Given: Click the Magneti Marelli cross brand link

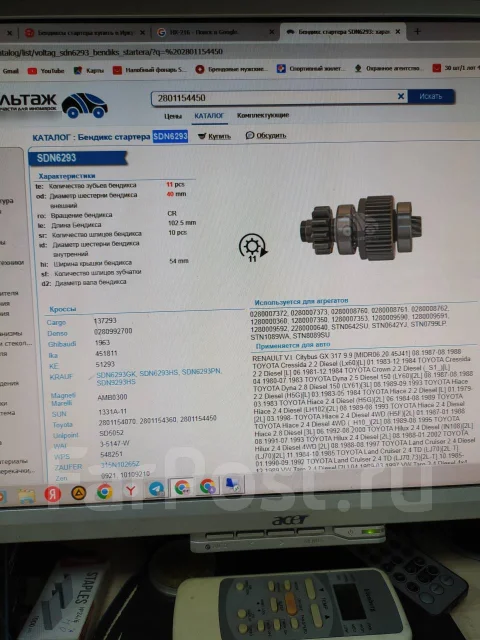Looking at the screenshot, I should (x=63, y=399).
